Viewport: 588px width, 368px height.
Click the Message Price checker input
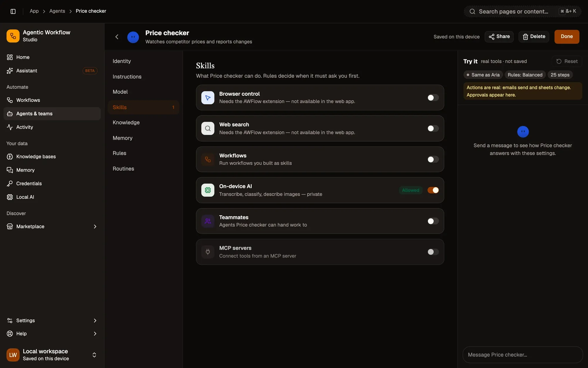522,355
